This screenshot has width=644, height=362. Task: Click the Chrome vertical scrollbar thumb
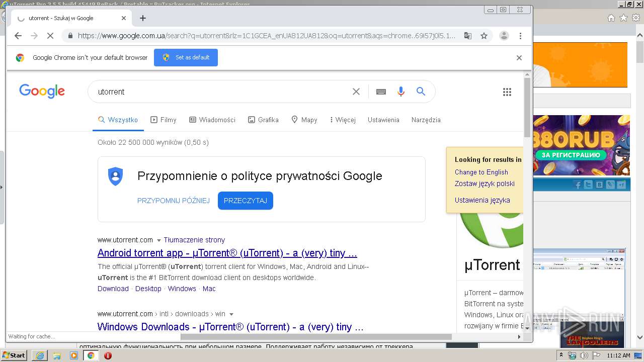(x=527, y=107)
